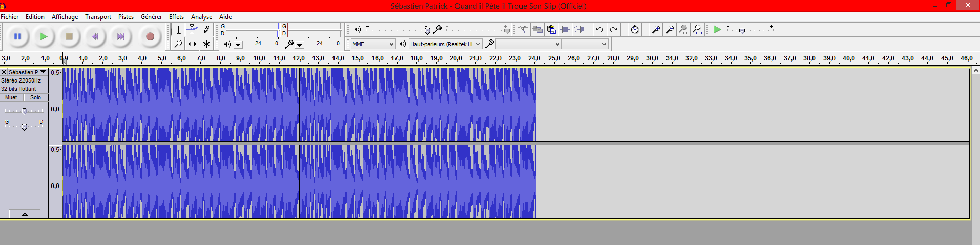Select the Time Shift arrows tool
The height and width of the screenshot is (245, 980).
pos(192,44)
